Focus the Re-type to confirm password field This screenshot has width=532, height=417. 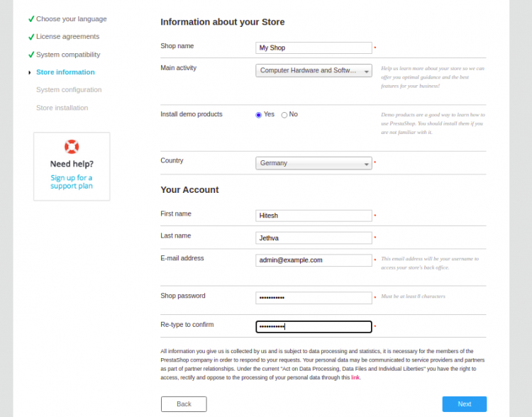[314, 327]
